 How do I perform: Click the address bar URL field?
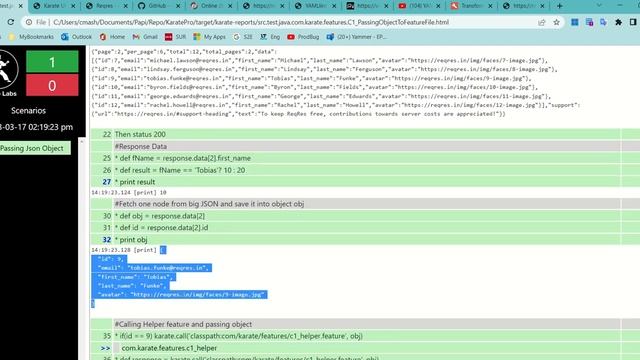point(251,22)
